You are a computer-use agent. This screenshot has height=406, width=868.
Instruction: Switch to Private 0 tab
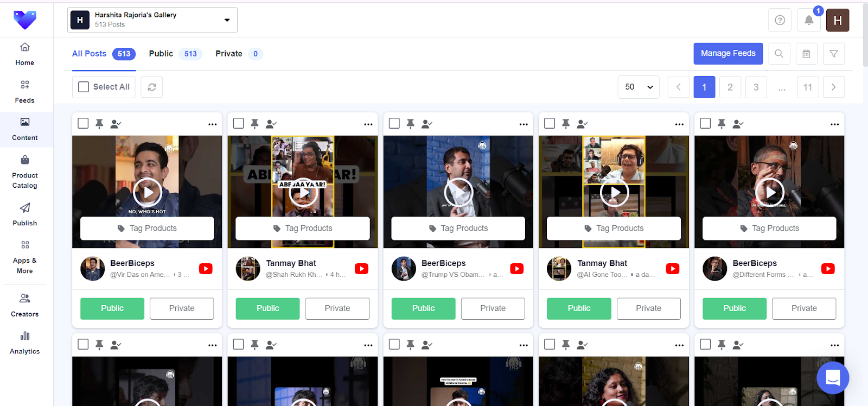[x=239, y=54]
